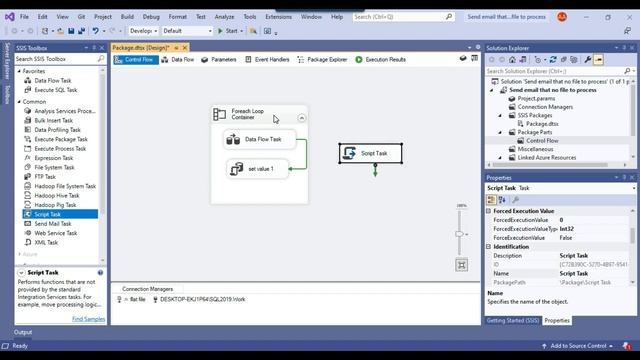Collapse Identification property group
This screenshot has width=640, height=360.
click(x=489, y=247)
